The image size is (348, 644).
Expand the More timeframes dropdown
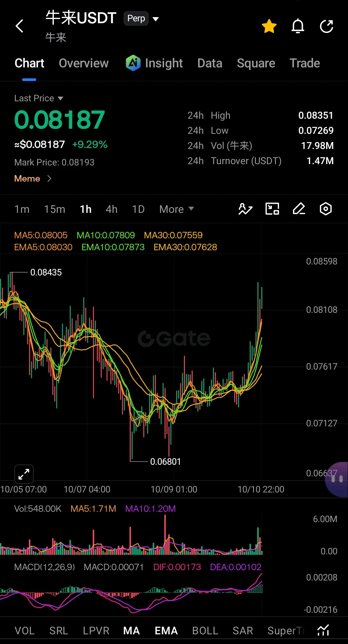(177, 209)
